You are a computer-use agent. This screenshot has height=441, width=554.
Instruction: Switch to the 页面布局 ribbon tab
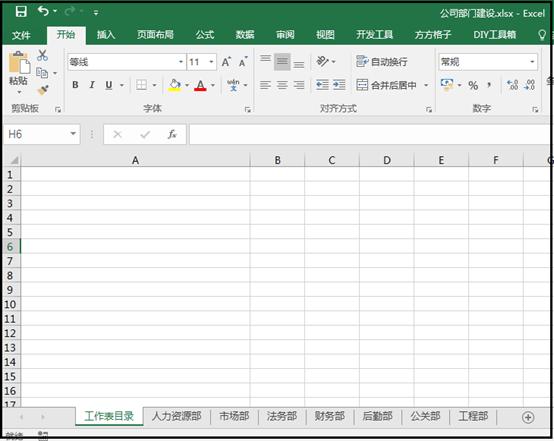pyautogui.click(x=155, y=35)
